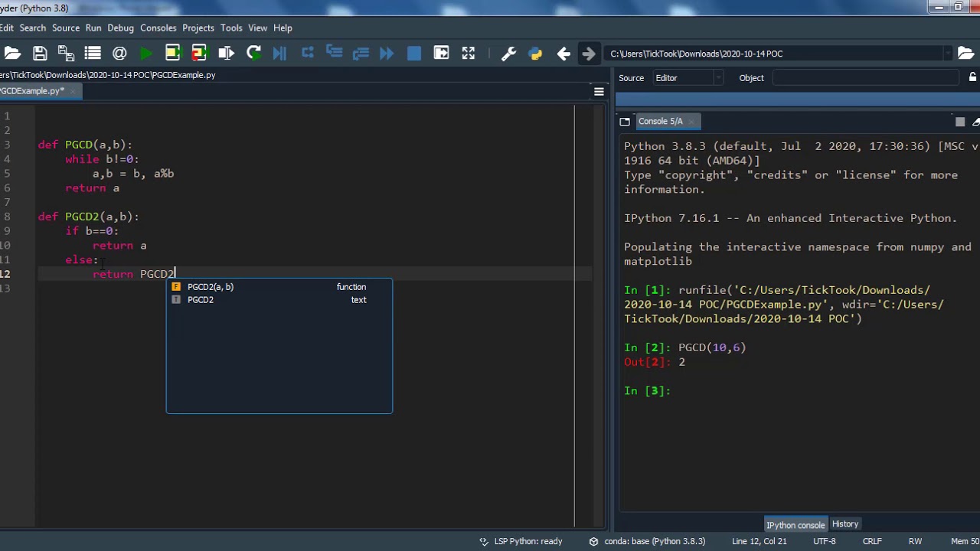Open the Projects menu
Screen dimensions: 980x551
(198, 28)
